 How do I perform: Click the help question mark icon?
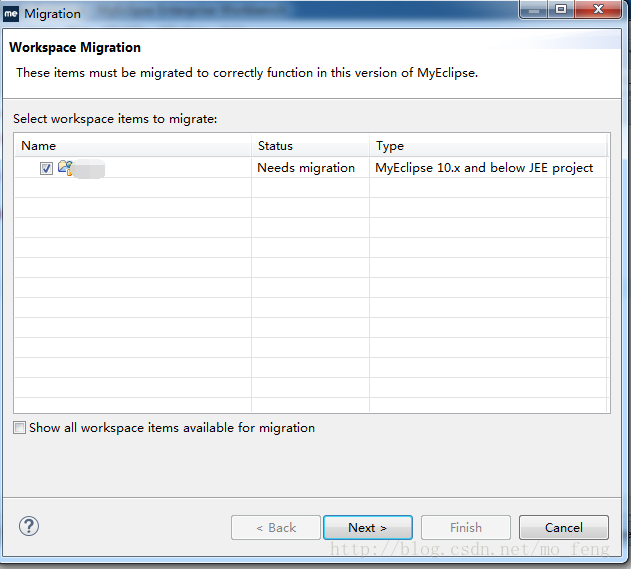(29, 526)
